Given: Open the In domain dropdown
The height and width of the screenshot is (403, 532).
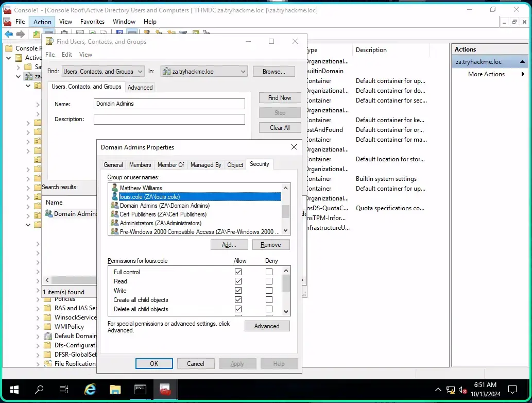Looking at the screenshot, I should click(x=203, y=71).
